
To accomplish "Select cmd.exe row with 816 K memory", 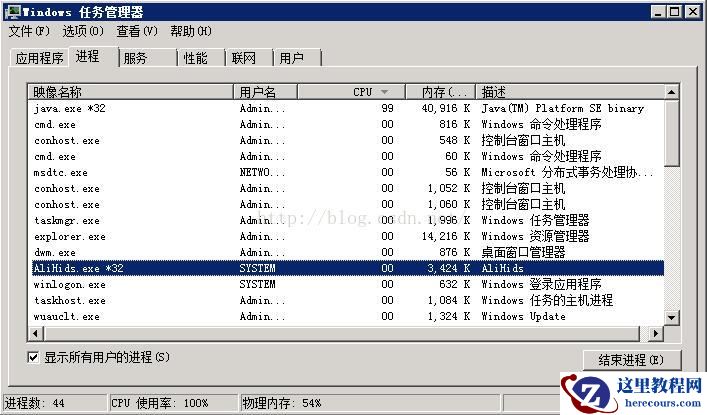I will tap(348, 124).
